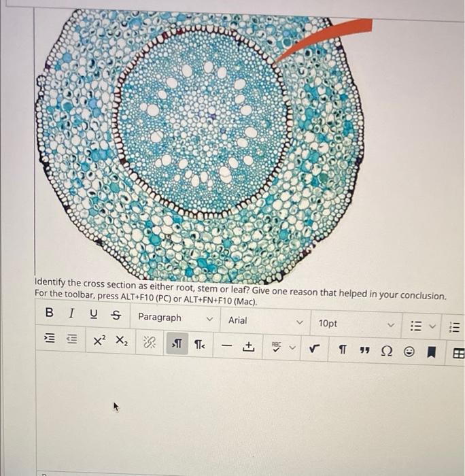The image size is (465, 476).
Task: Set left-to-right text direction
Action: coord(177,343)
